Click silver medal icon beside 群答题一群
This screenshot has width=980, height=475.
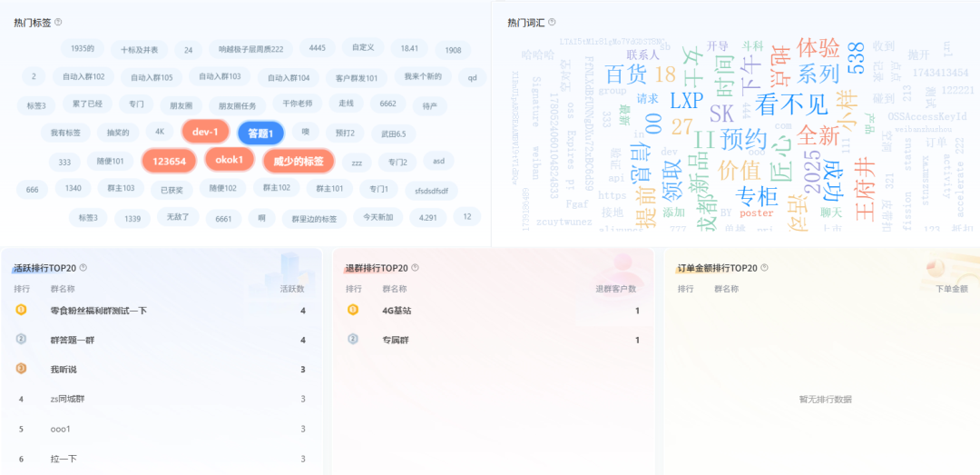point(21,340)
